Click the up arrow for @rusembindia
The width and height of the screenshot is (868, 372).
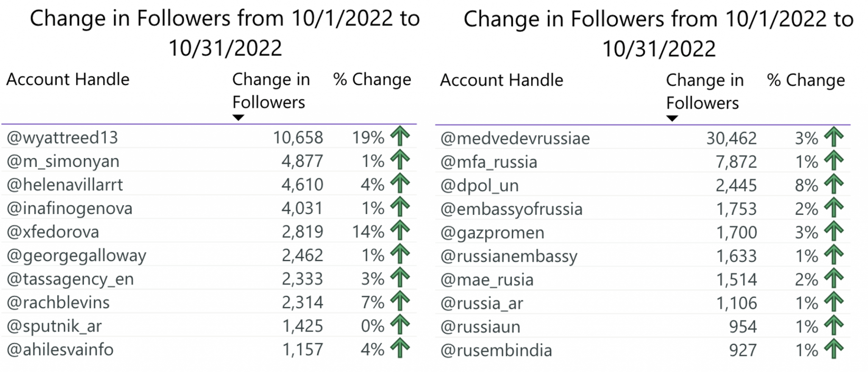(834, 349)
